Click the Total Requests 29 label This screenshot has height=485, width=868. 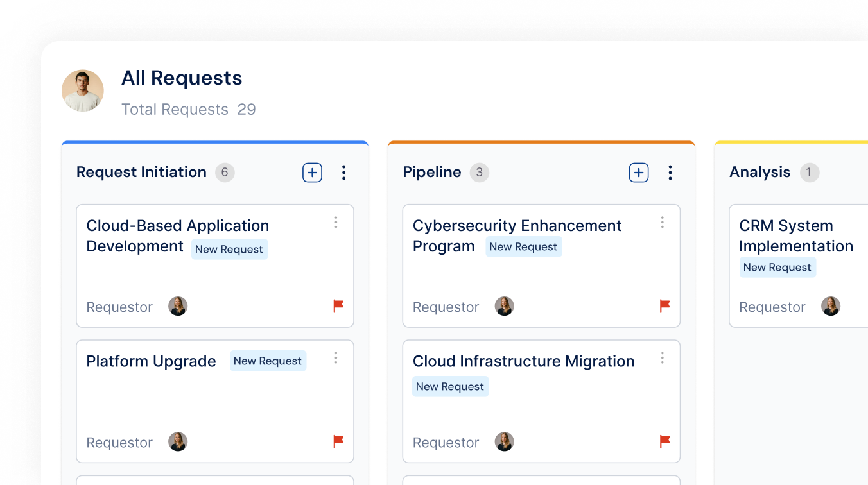[189, 110]
